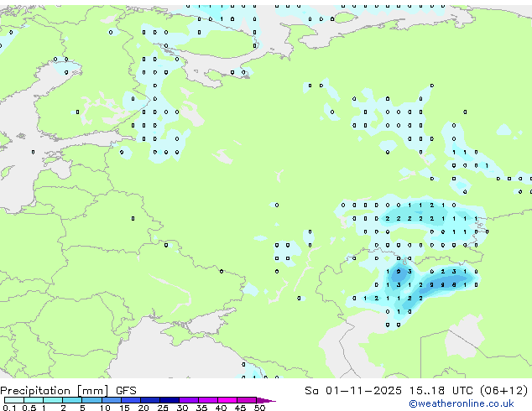Click the 5–10 mm legend color swatch
Screen dimensions: 532x411
coord(91,400)
